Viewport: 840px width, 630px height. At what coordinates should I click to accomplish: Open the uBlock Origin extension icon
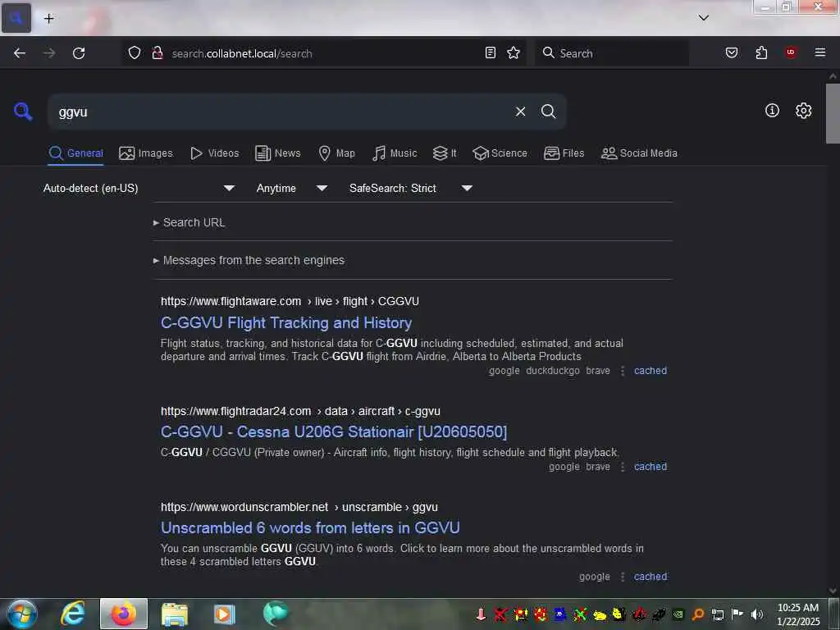click(x=791, y=52)
